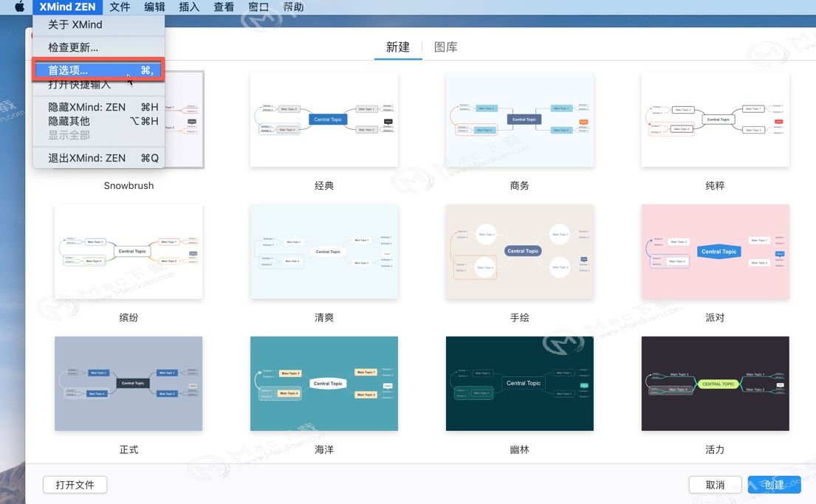816x504 pixels.
Task: Select 隐藏XMind: ZEN menu entry
Action: pos(99,107)
